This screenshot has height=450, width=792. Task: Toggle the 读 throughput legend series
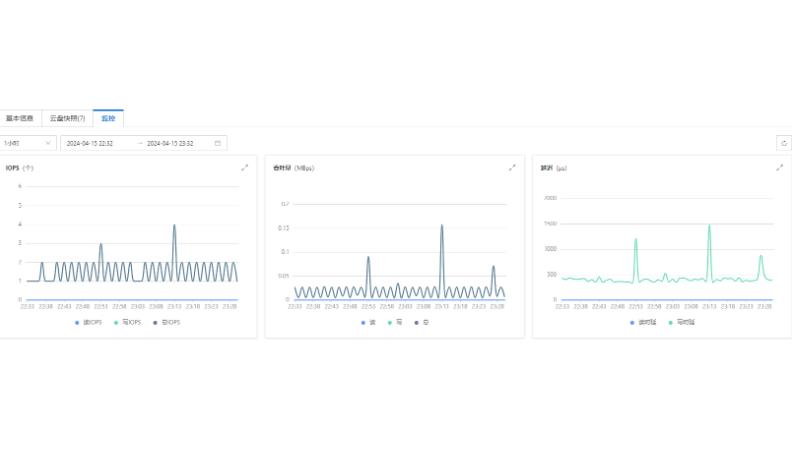pyautogui.click(x=368, y=322)
